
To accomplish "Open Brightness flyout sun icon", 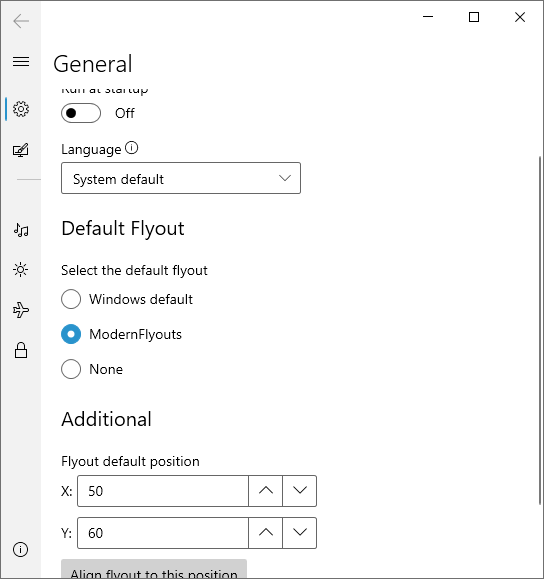I will [x=21, y=270].
